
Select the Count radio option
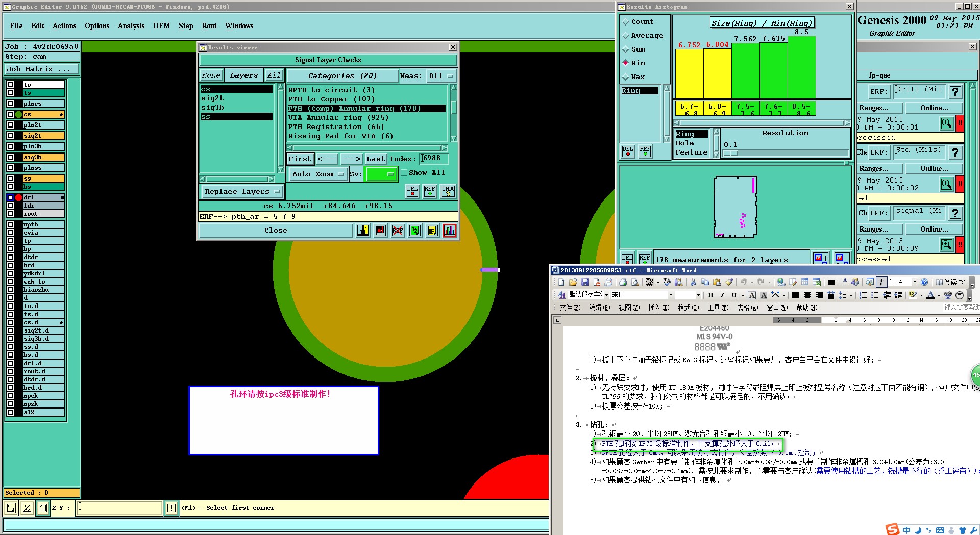coord(626,22)
